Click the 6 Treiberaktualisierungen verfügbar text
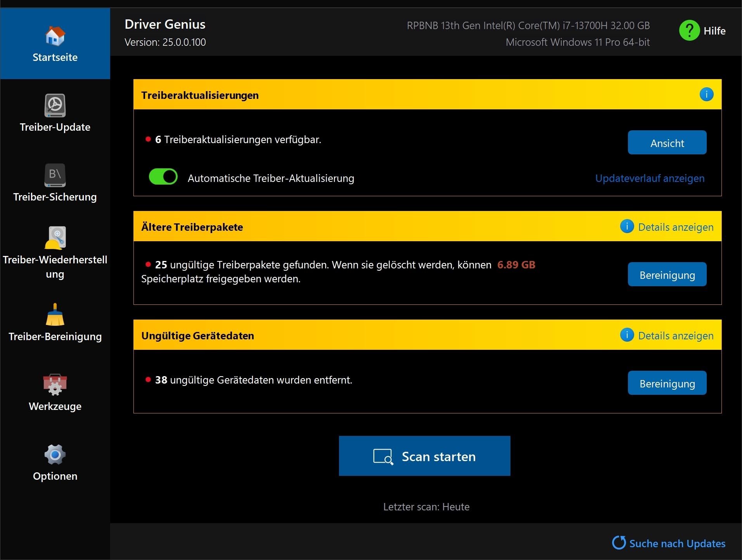 tap(238, 140)
